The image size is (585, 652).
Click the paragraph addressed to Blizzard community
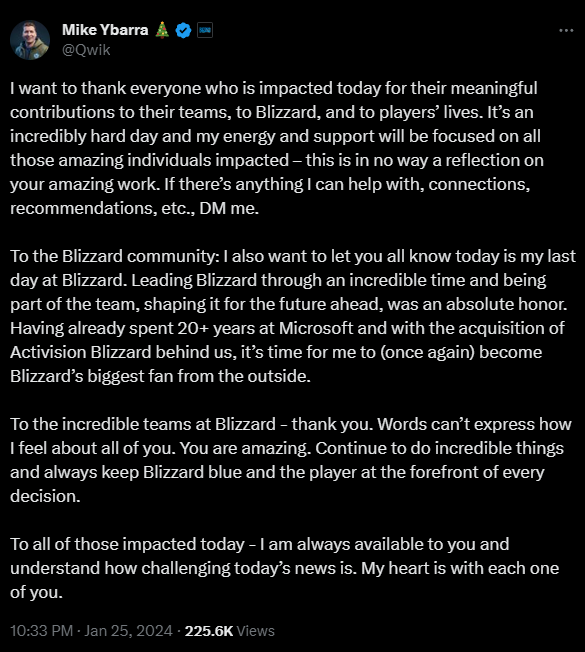click(x=293, y=316)
